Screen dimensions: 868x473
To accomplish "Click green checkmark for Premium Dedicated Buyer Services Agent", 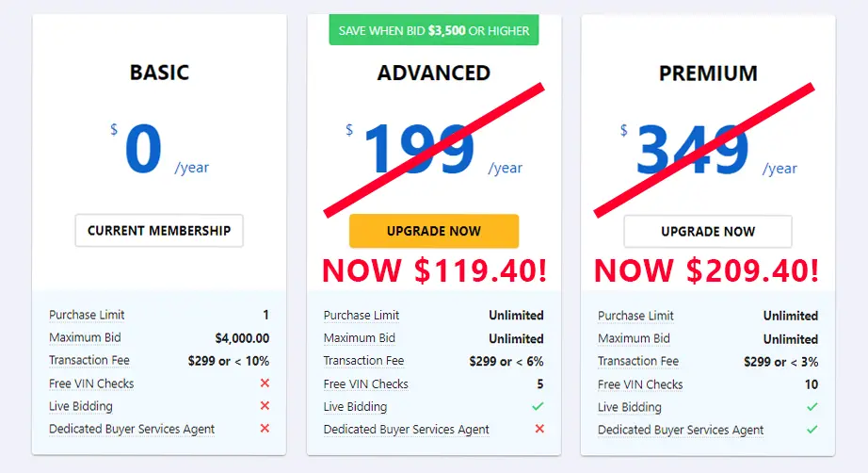I will (812, 430).
